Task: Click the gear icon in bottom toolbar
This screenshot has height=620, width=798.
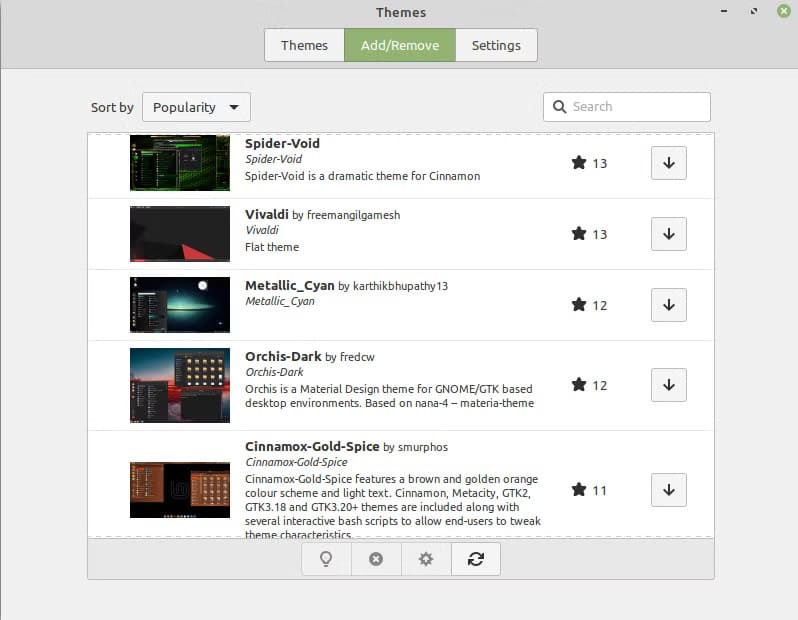Action: coord(426,559)
